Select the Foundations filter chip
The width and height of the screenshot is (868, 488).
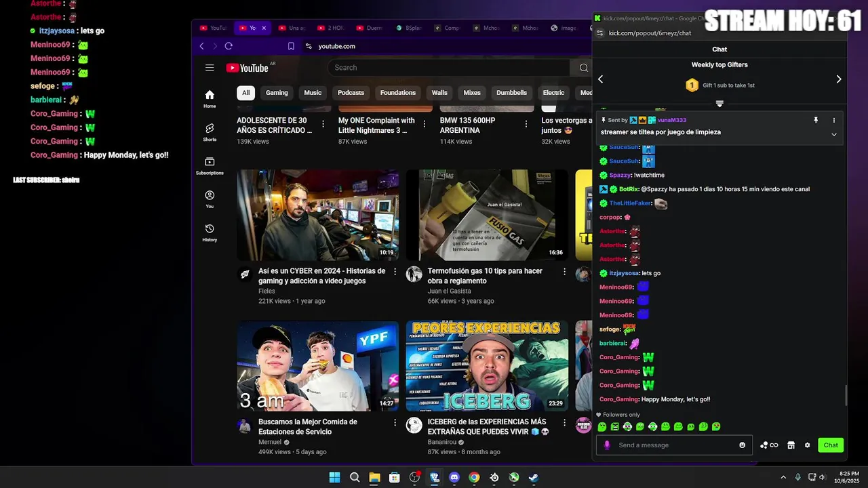click(x=398, y=93)
